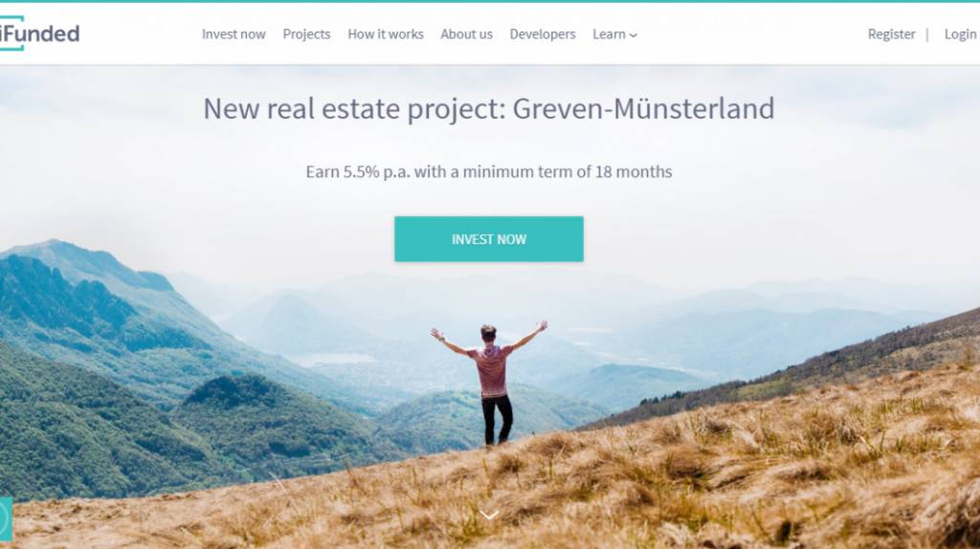Click the teal INVEST NOW button

[489, 239]
